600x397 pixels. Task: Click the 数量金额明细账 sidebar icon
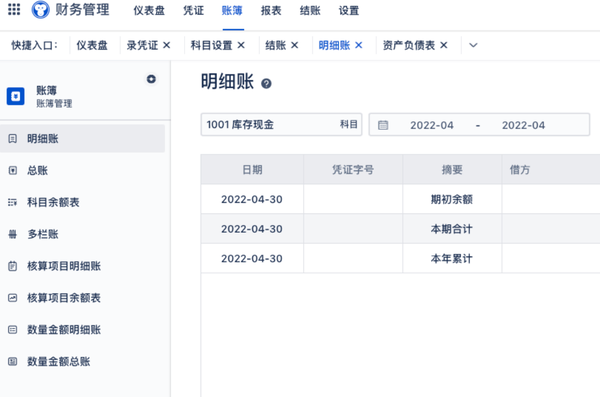pos(13,329)
